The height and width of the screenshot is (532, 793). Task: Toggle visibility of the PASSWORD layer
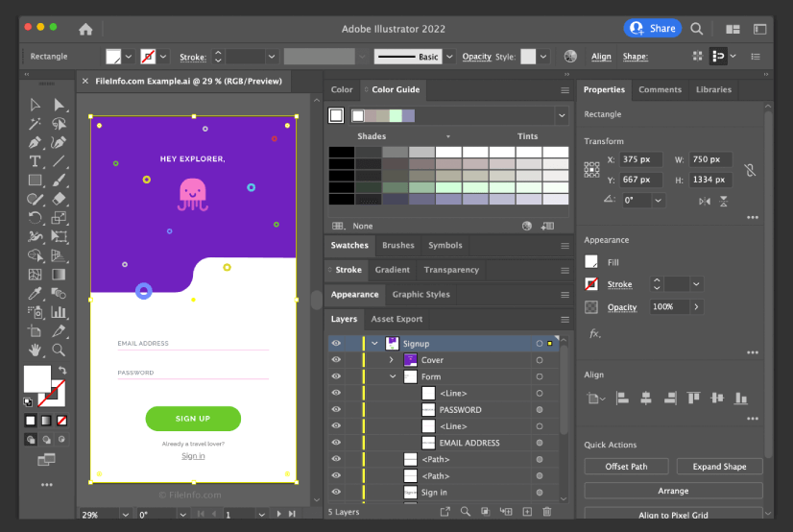click(x=336, y=410)
